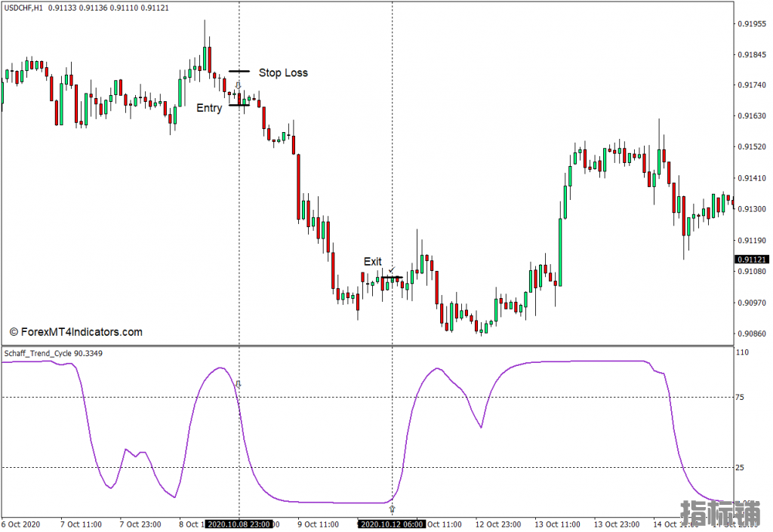
Task: Click the 75 level on indicator scale
Action: tap(741, 398)
